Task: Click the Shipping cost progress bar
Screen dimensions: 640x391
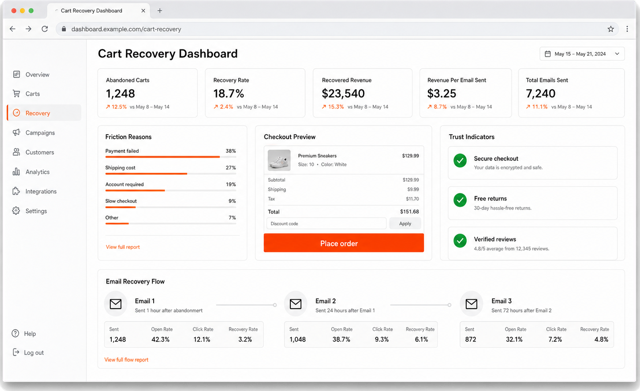Action: click(171, 173)
